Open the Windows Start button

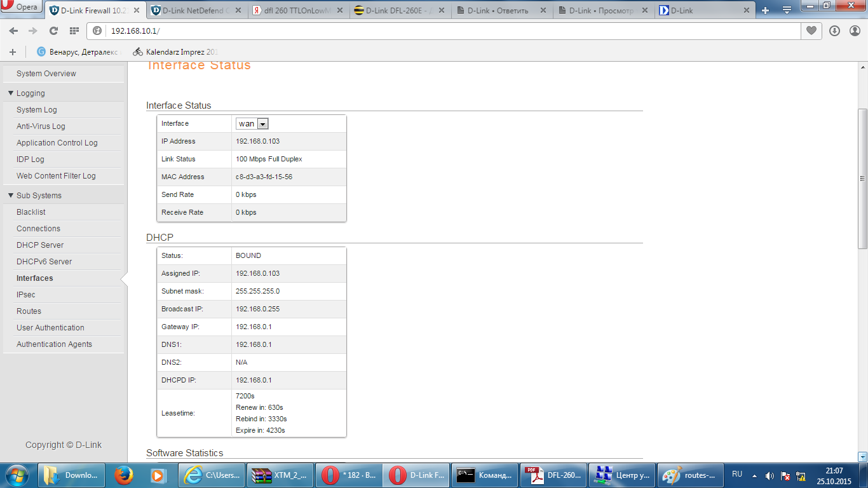point(17,475)
